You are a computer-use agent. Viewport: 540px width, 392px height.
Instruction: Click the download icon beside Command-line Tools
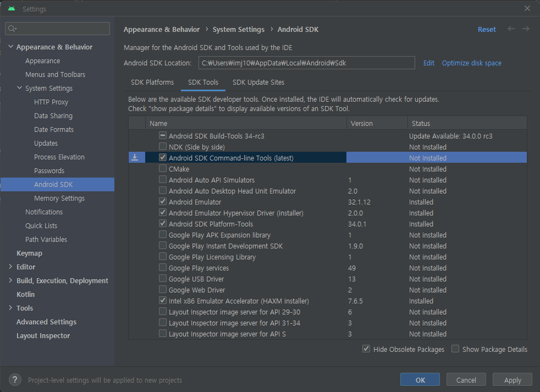coord(135,157)
